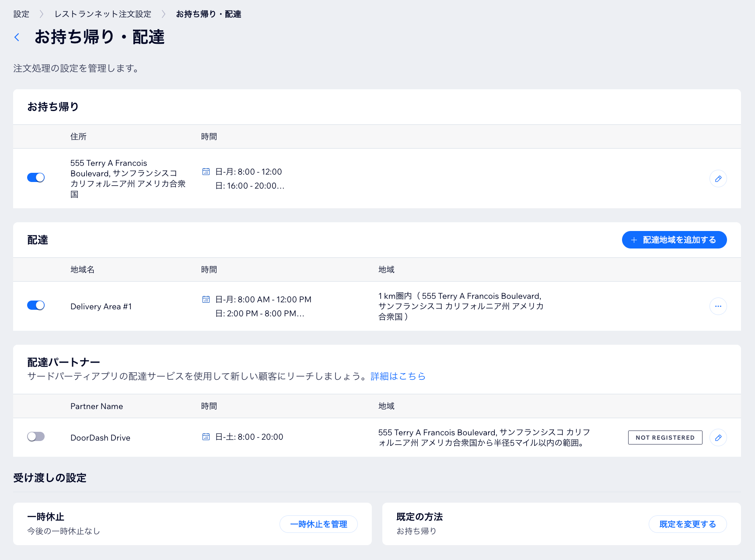755x560 pixels.
Task: Open the edit pencil for the pickup address
Action: pos(718,178)
